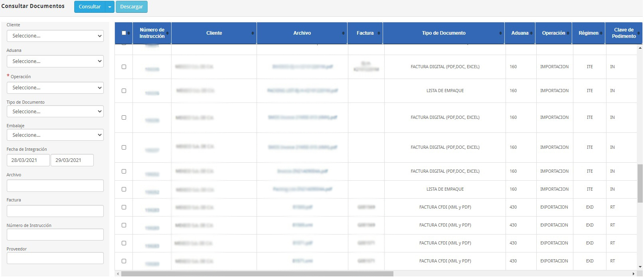Image resolution: width=644 pixels, height=278 pixels.
Task: Click sort arrows on Cliente column header
Action: coord(253,33)
